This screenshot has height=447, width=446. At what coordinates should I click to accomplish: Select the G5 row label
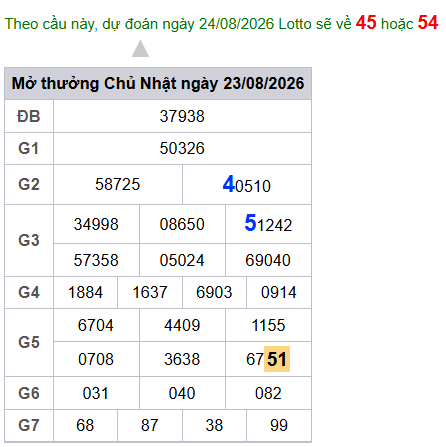[x=29, y=342]
